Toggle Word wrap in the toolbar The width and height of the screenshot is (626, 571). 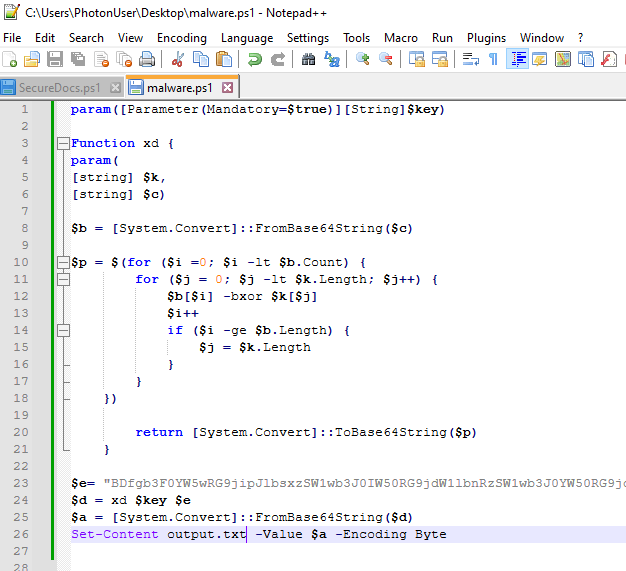click(470, 60)
